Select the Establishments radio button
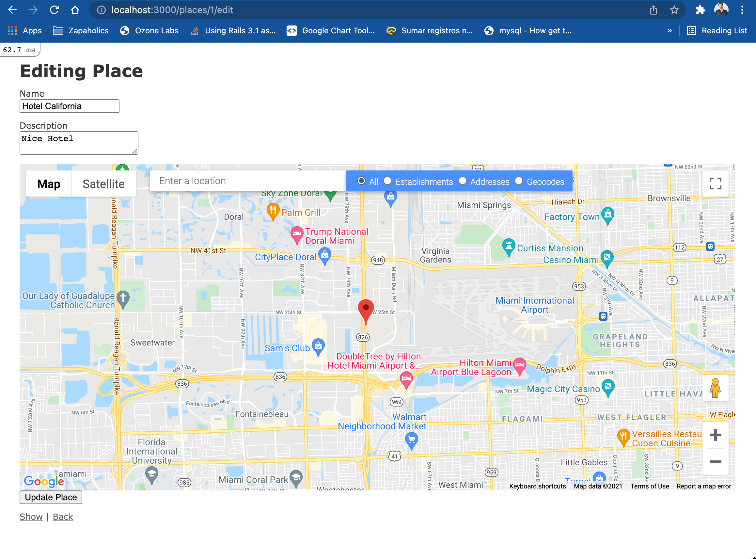This screenshot has height=559, width=756. (x=387, y=181)
